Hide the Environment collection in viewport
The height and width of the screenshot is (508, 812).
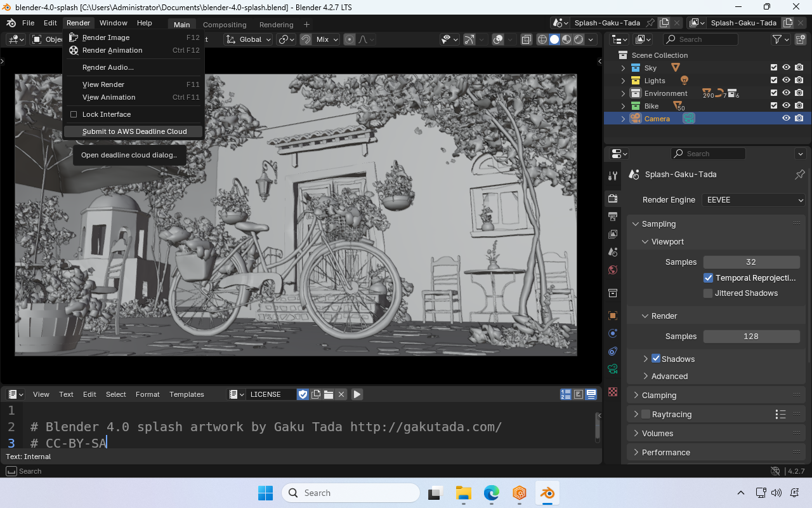pyautogui.click(x=786, y=93)
